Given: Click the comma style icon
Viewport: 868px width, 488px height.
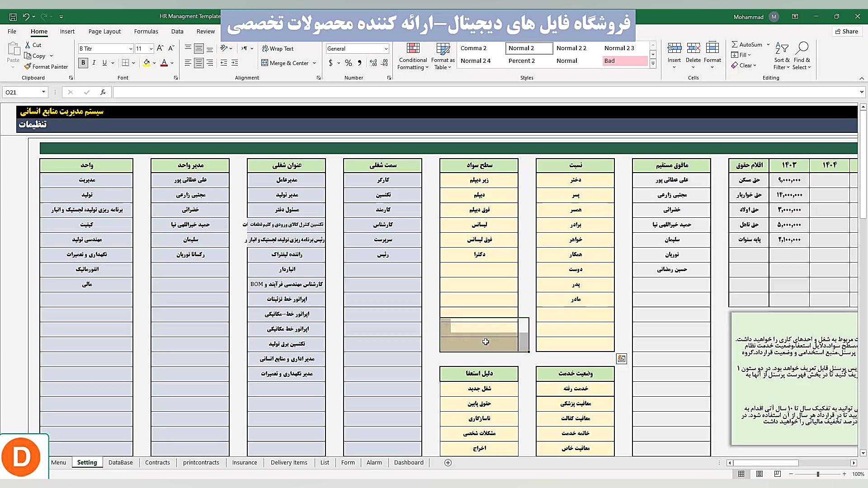Looking at the screenshot, I should tap(359, 63).
